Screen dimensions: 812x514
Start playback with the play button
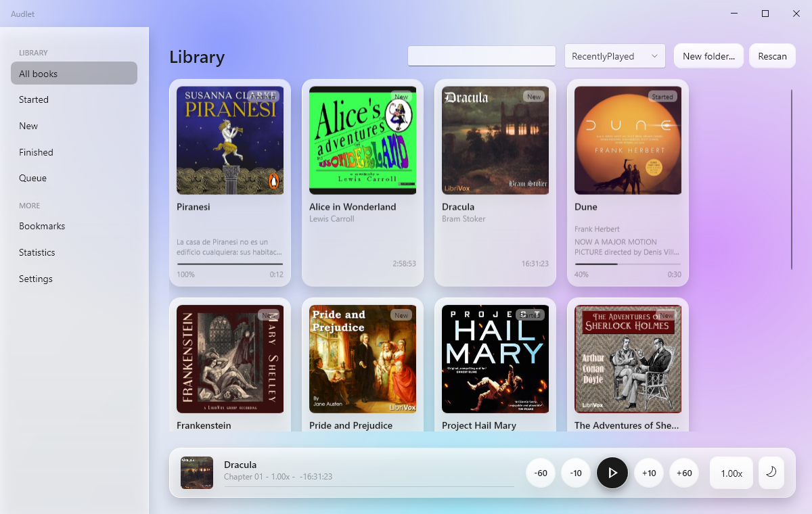[612, 473]
